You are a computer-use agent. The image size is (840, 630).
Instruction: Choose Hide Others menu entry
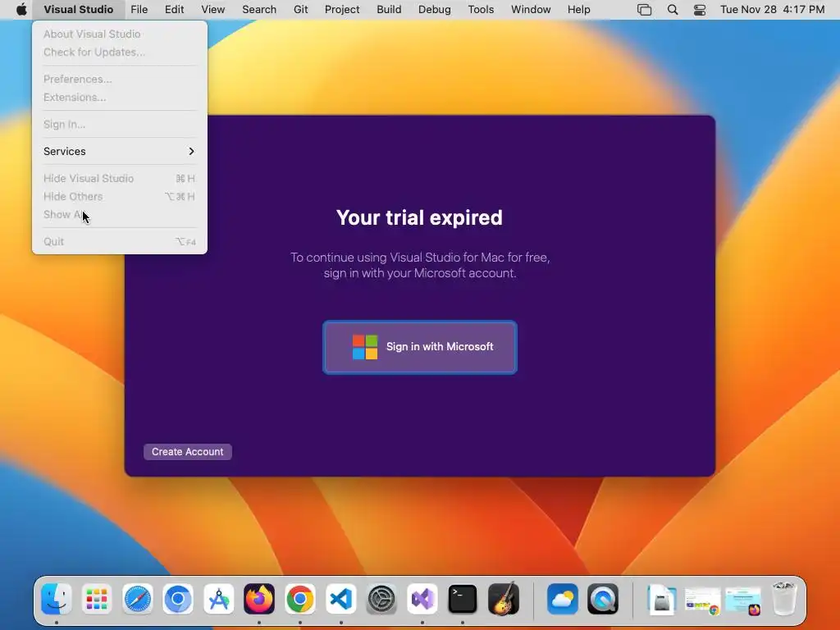coord(120,196)
